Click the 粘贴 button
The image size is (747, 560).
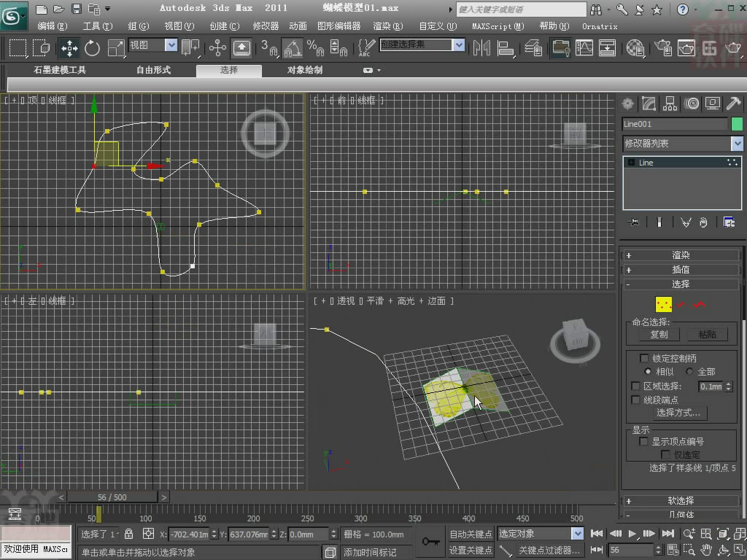click(708, 335)
